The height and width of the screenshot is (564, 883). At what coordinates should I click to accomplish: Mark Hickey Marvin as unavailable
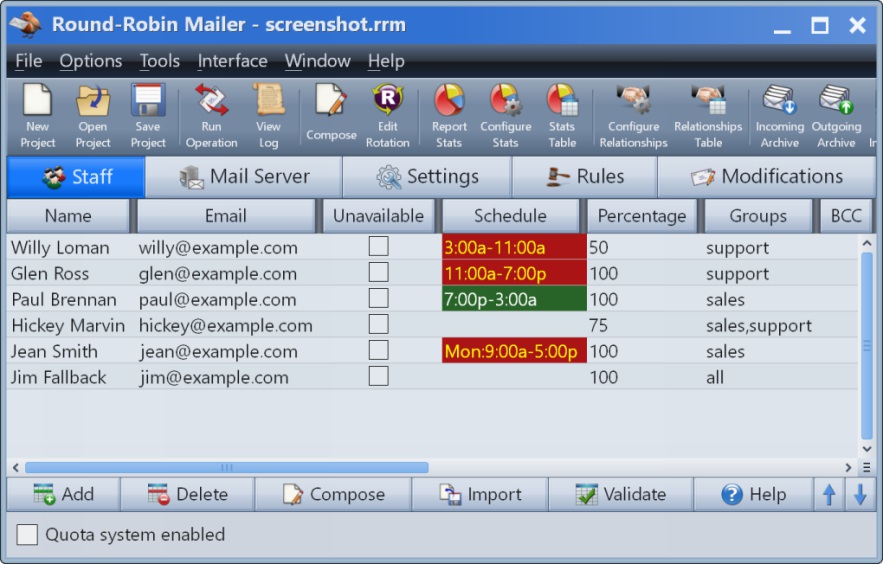(x=378, y=324)
